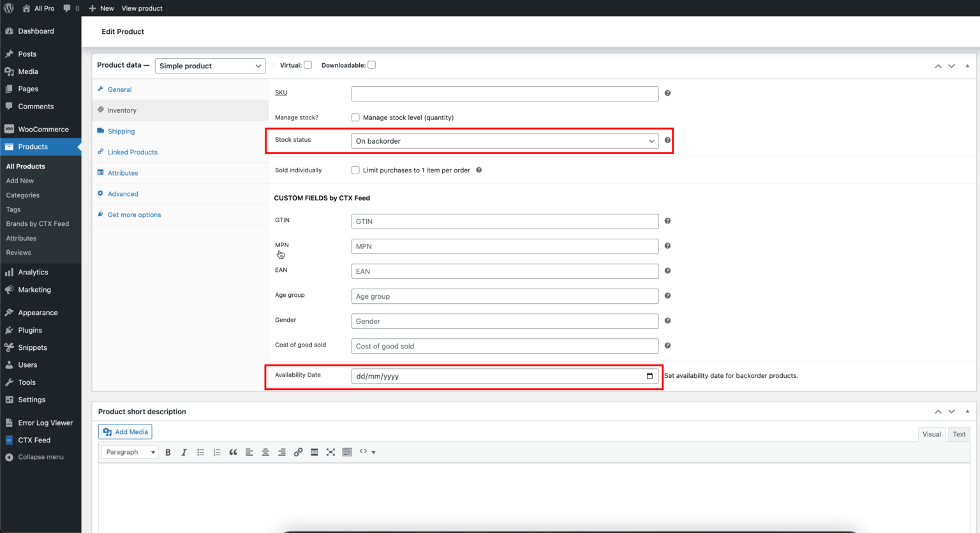Screen dimensions: 980x533
Task: Apply italic formatting in the editor toolbar
Action: (x=184, y=452)
